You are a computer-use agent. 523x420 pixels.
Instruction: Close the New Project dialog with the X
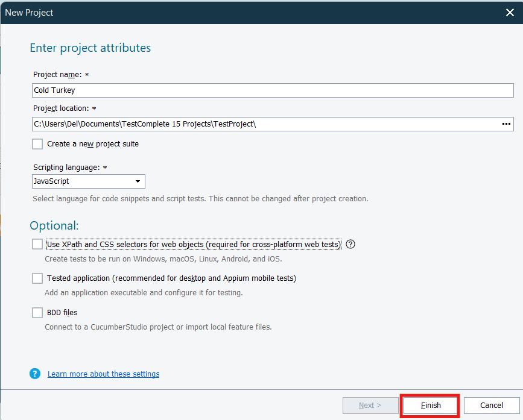[x=510, y=12]
